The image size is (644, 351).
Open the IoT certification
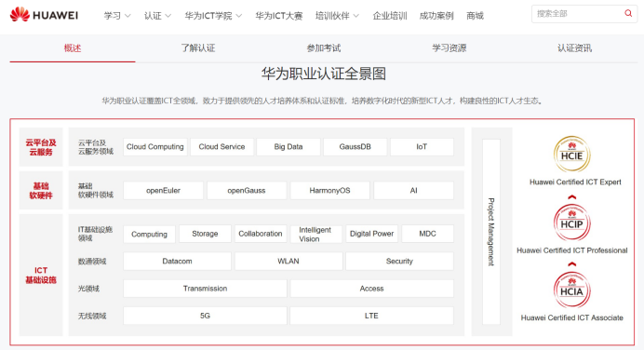pos(422,147)
